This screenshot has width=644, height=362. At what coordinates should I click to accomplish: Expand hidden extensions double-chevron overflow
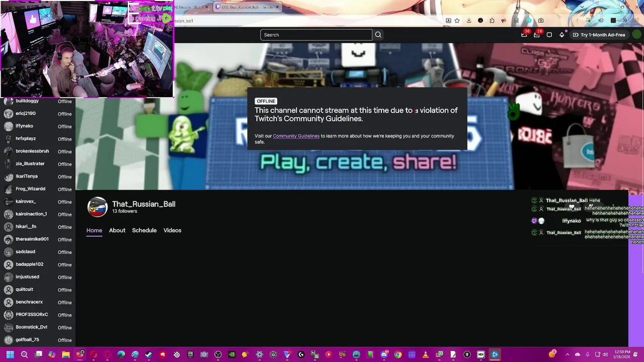[x=625, y=21]
